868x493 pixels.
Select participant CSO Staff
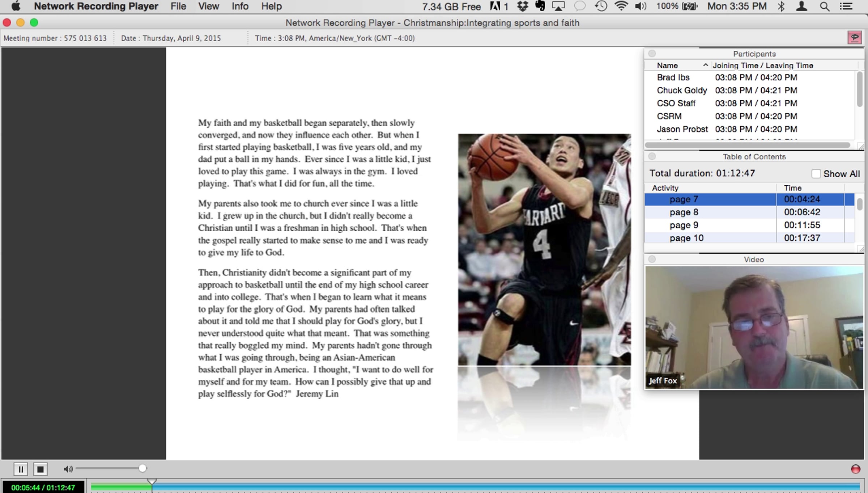pyautogui.click(x=676, y=103)
